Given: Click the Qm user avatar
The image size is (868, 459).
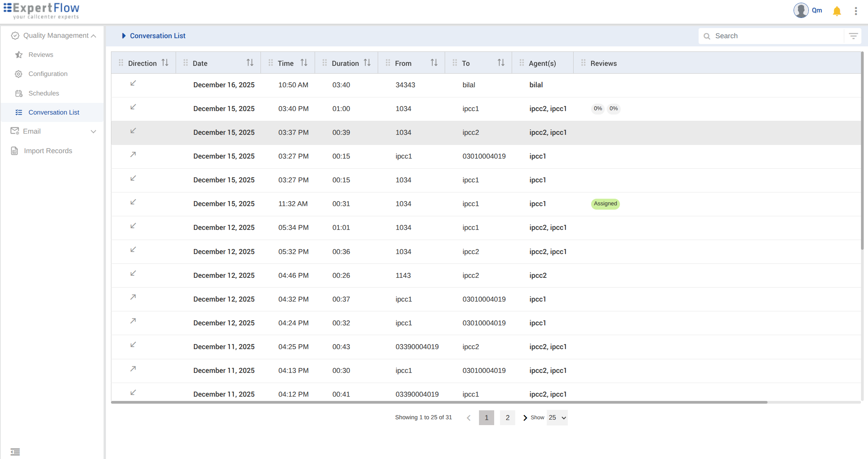Looking at the screenshot, I should point(801,11).
